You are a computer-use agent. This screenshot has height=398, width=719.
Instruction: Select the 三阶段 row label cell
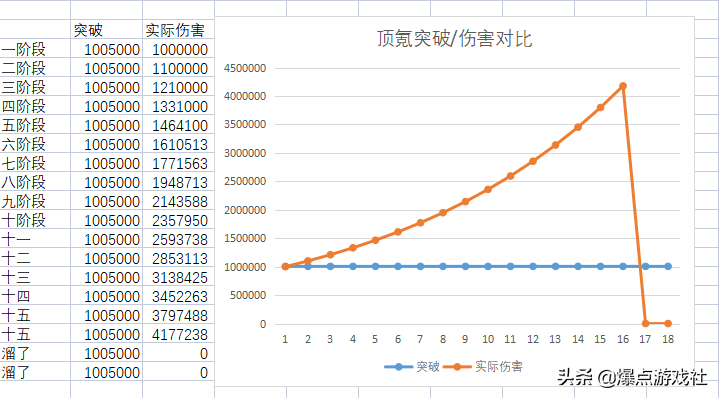(35, 87)
